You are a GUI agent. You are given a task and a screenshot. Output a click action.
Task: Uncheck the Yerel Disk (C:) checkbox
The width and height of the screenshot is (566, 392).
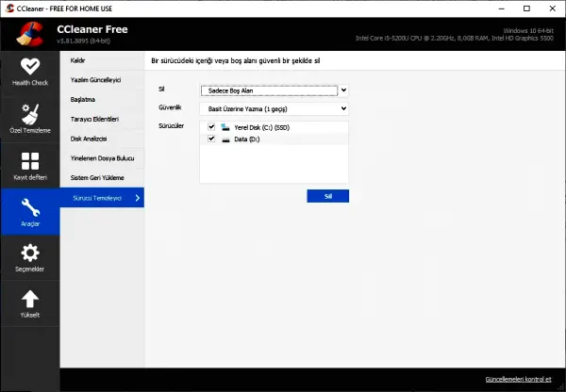[211, 126]
